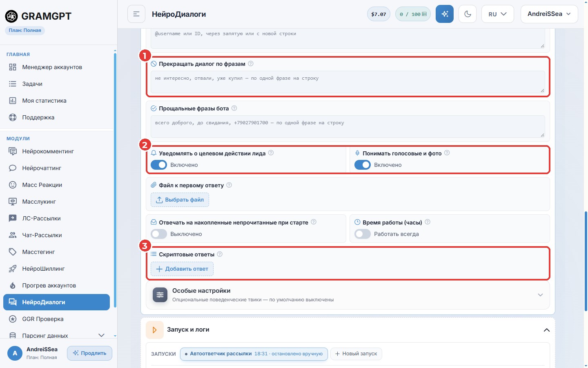Click help icon beside Прощальные фразы бота
The width and height of the screenshot is (588, 368).
[234, 108]
